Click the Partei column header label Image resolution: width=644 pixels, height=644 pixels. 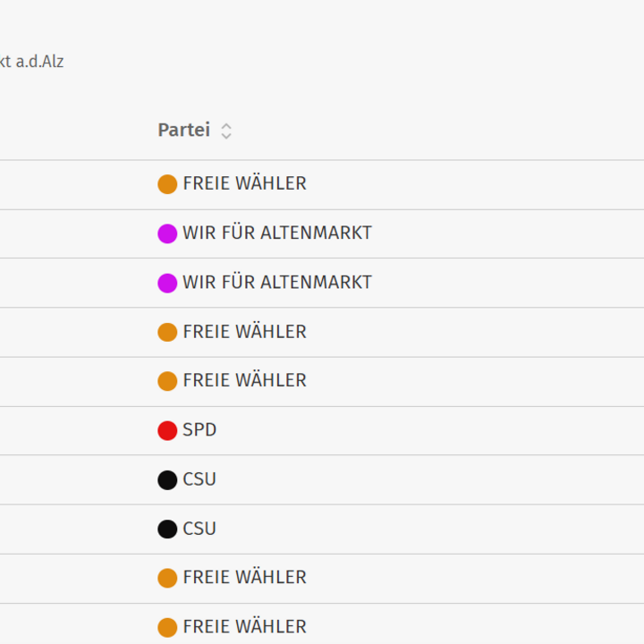[x=184, y=131]
